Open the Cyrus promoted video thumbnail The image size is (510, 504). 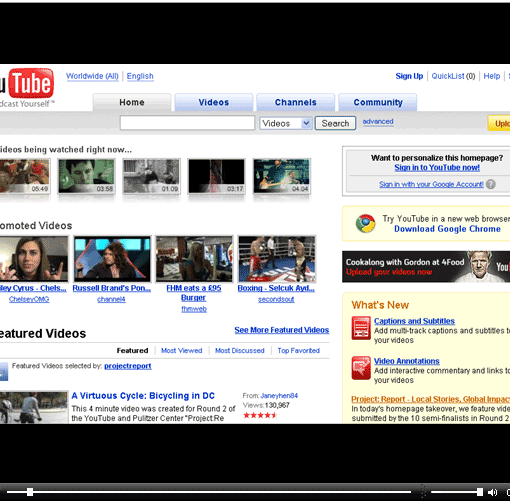coord(34,259)
